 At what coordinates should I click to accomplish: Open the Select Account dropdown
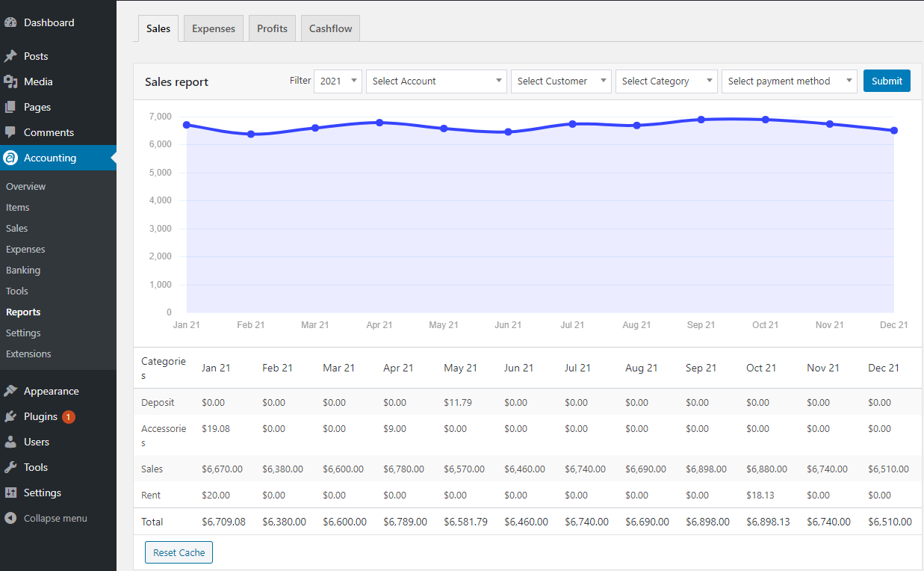(436, 81)
